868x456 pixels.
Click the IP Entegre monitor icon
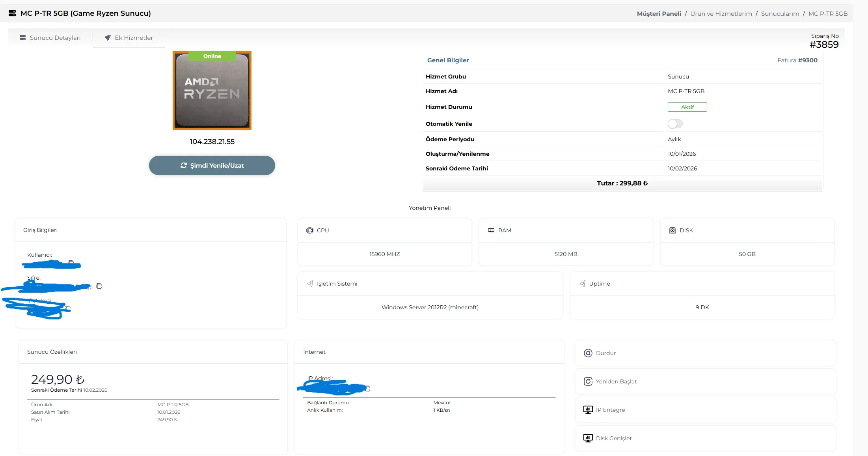(588, 410)
